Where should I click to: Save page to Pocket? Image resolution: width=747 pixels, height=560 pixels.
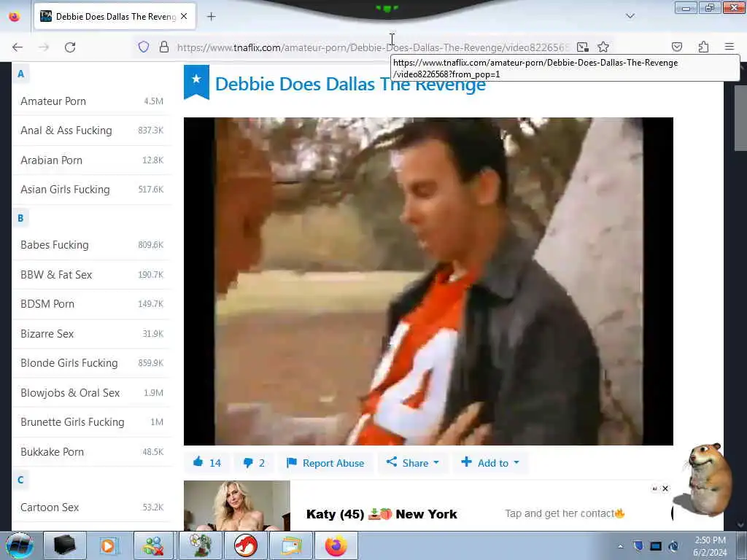pos(677,47)
